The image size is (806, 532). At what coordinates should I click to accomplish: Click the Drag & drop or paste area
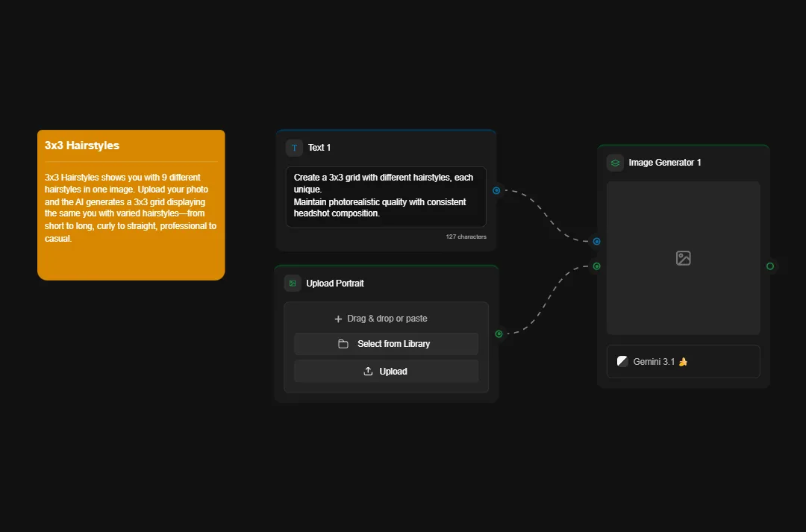point(386,318)
